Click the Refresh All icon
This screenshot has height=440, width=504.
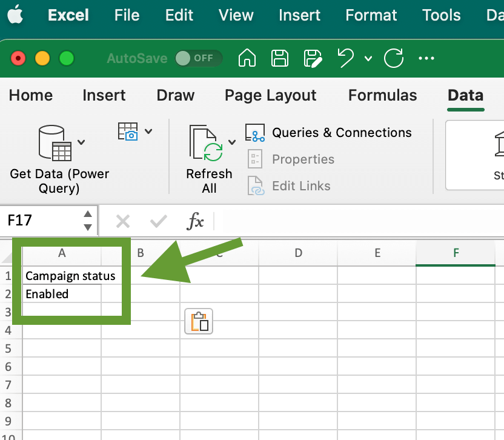click(207, 143)
